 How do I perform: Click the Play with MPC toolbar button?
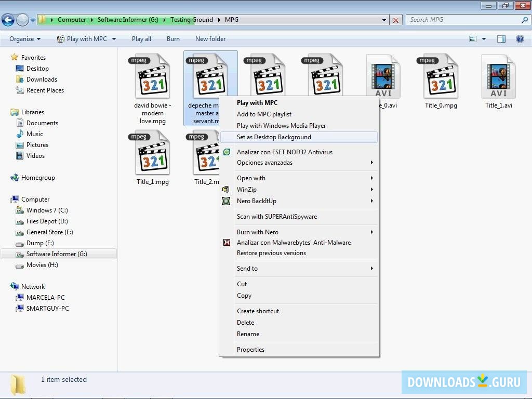click(82, 39)
